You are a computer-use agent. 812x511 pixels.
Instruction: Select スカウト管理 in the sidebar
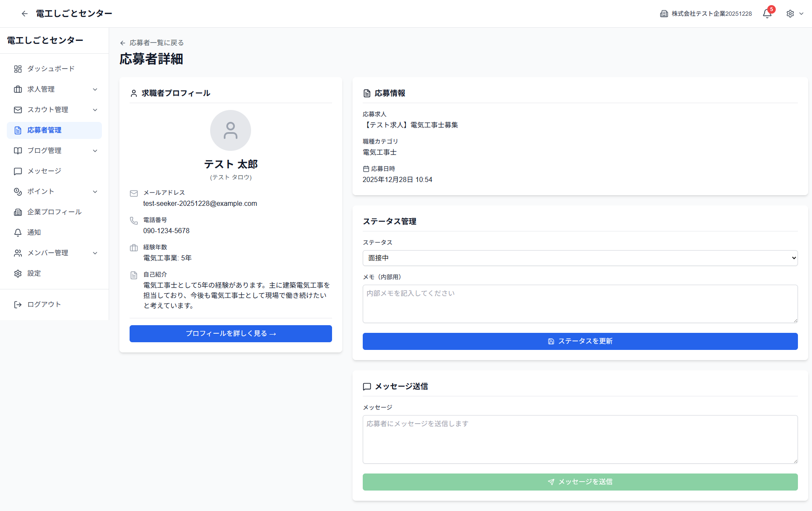(48, 110)
